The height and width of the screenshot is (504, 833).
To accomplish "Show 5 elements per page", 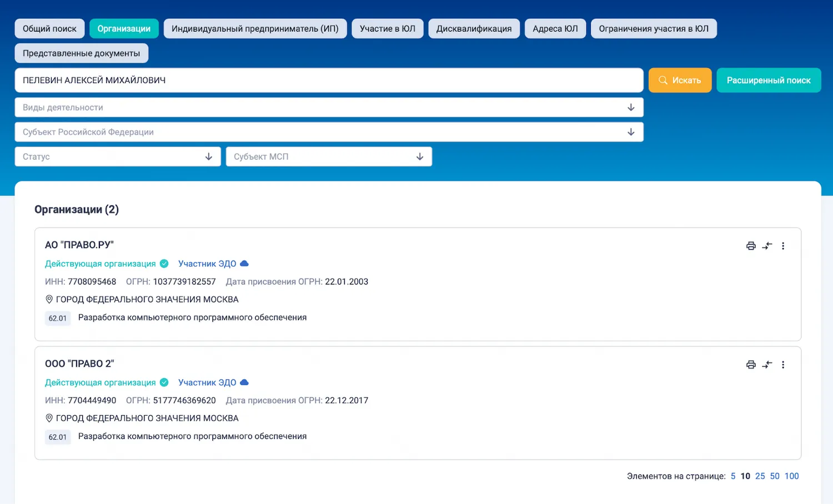I will click(733, 476).
